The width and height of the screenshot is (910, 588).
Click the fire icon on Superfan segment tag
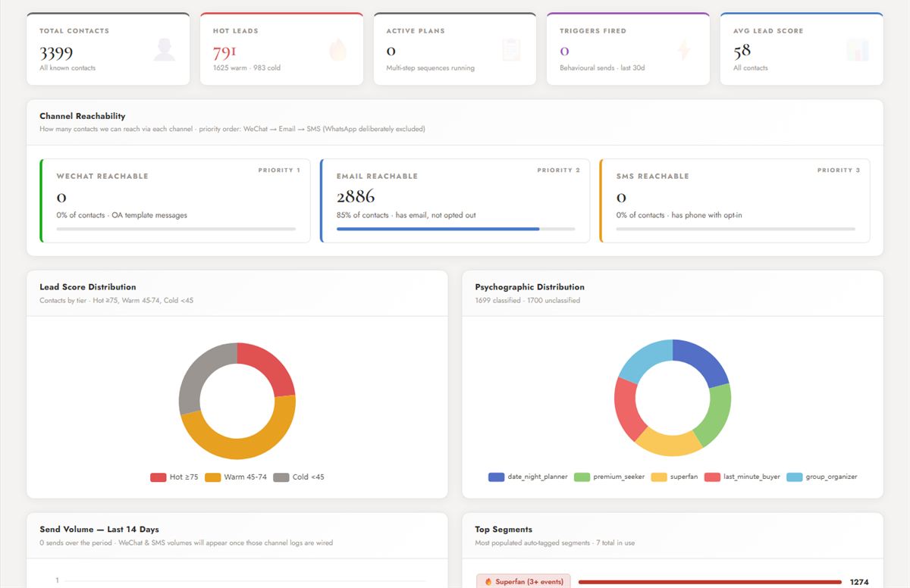click(x=488, y=582)
